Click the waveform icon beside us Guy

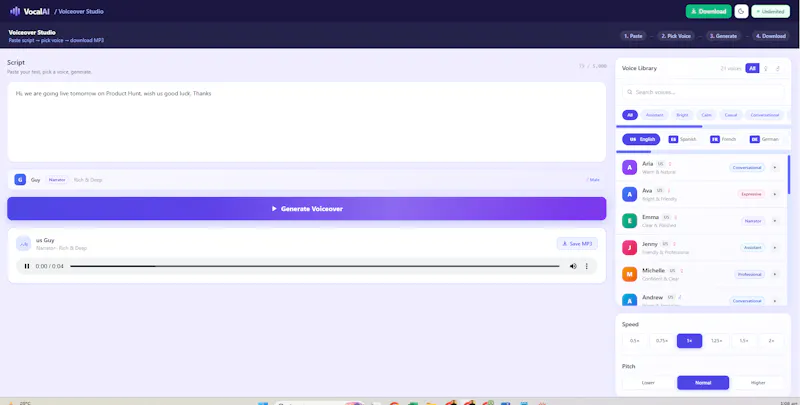23,244
